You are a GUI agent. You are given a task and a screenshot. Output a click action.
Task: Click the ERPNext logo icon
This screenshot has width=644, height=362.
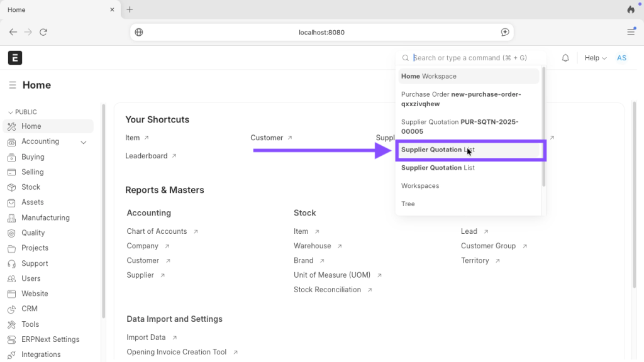15,58
